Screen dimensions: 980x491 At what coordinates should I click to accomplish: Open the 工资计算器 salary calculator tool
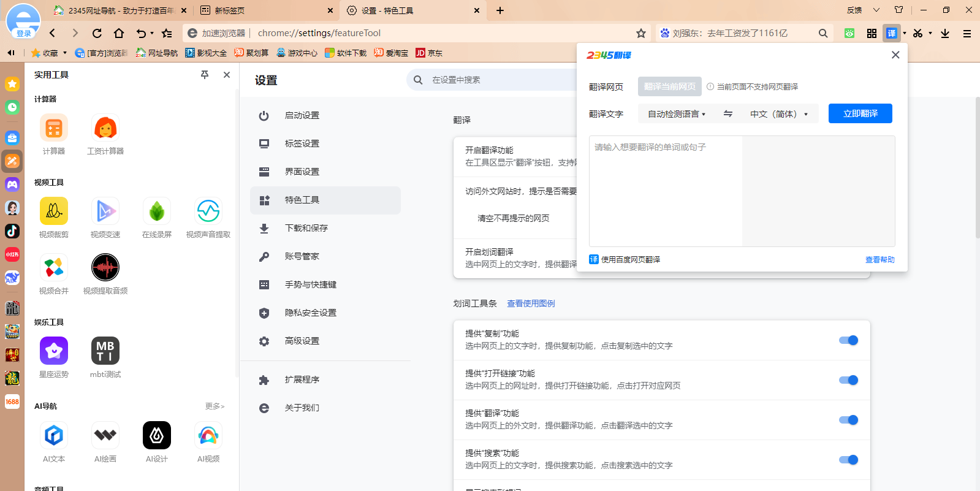(105, 129)
